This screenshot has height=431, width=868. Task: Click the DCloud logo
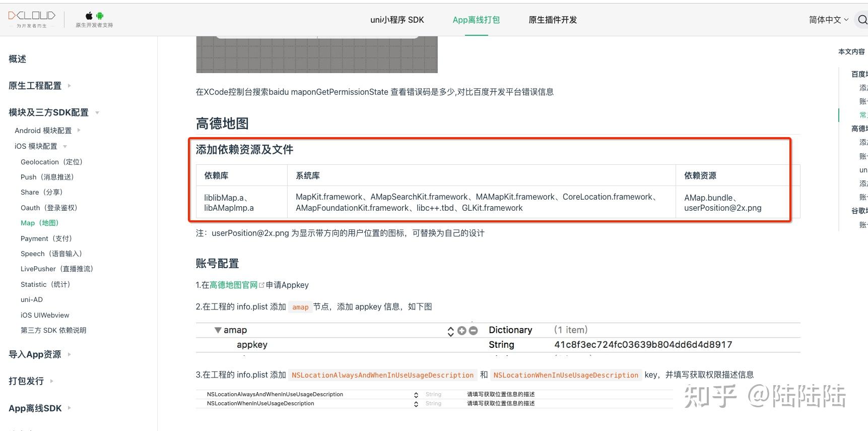32,19
